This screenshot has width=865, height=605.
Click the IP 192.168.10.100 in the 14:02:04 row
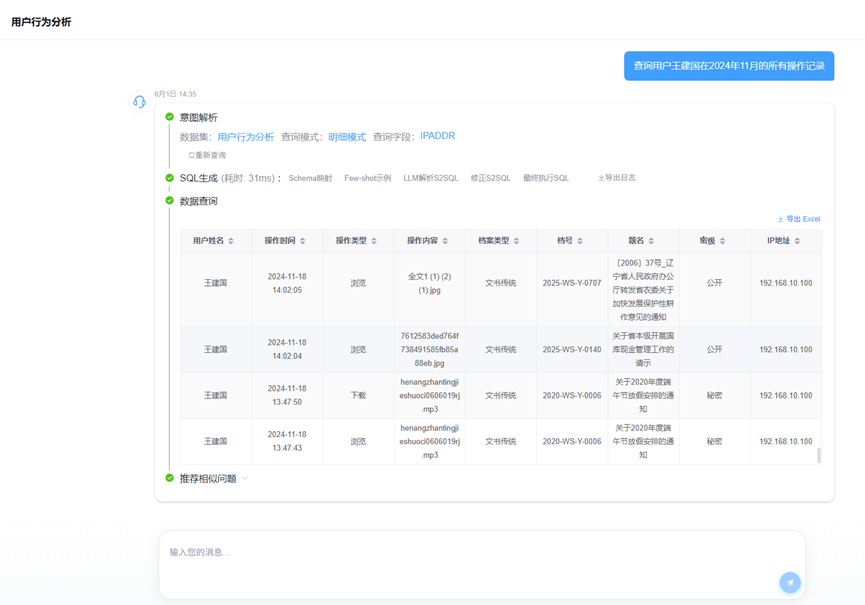(786, 349)
